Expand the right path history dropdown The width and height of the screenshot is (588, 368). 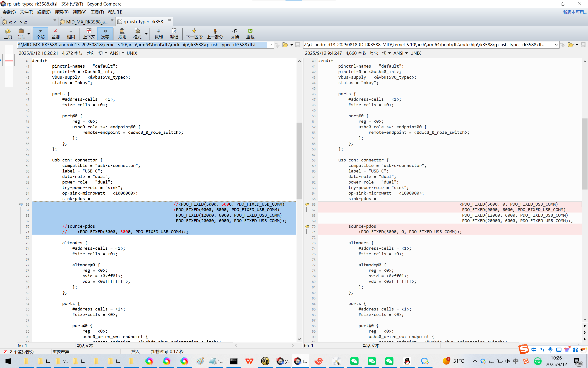pyautogui.click(x=556, y=45)
